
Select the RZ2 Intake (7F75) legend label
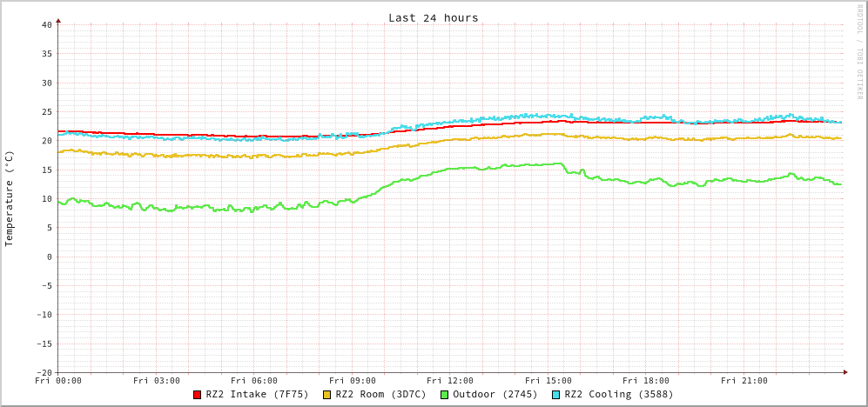click(x=257, y=395)
